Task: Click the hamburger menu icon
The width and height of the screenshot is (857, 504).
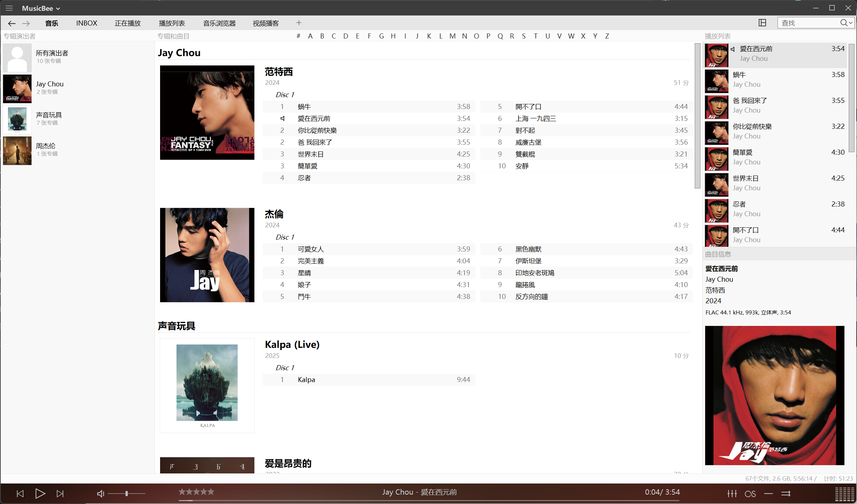Action: [x=9, y=8]
